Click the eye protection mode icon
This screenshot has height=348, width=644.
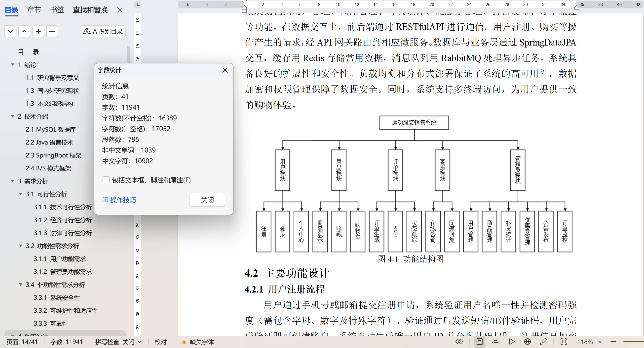point(459,342)
